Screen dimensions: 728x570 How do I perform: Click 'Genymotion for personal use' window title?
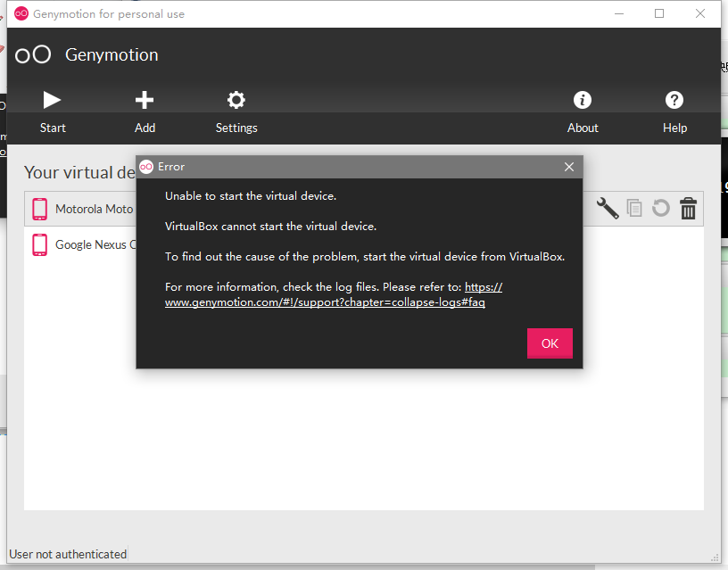pyautogui.click(x=109, y=14)
